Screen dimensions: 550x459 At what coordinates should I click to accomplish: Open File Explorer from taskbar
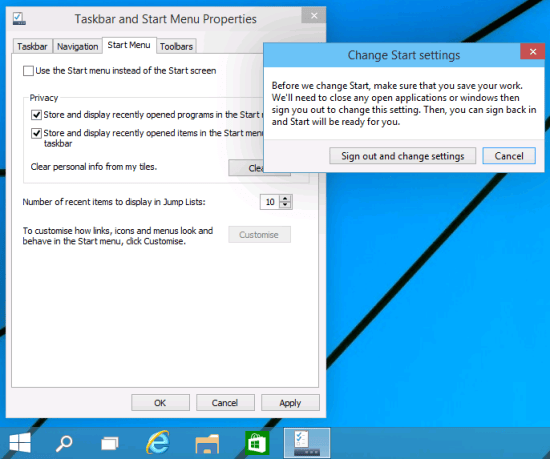point(207,444)
